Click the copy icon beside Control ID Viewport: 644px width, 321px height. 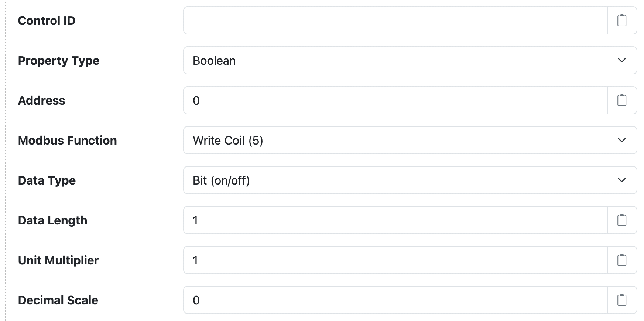tap(623, 21)
